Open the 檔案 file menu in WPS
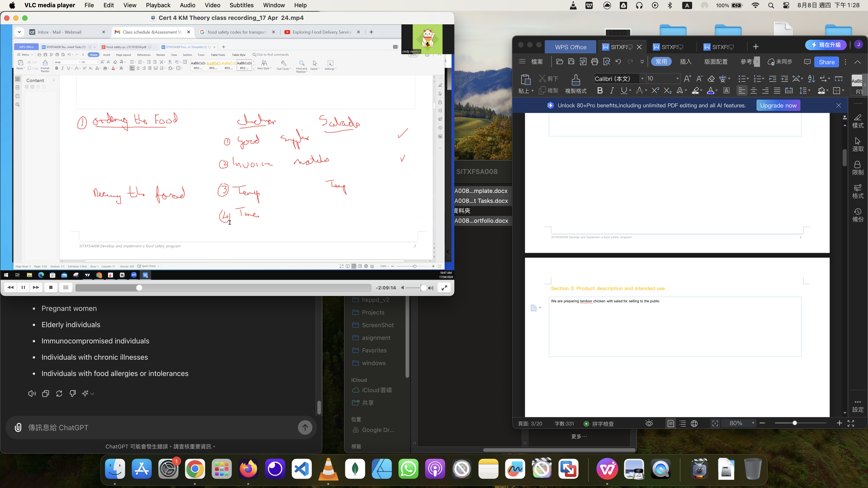The width and height of the screenshot is (868, 488). [x=537, y=62]
